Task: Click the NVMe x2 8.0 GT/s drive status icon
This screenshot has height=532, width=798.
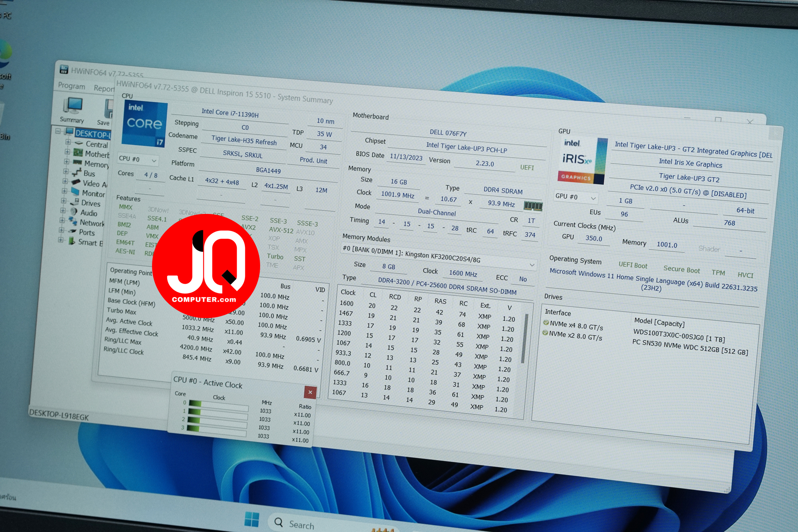Action: point(545,332)
